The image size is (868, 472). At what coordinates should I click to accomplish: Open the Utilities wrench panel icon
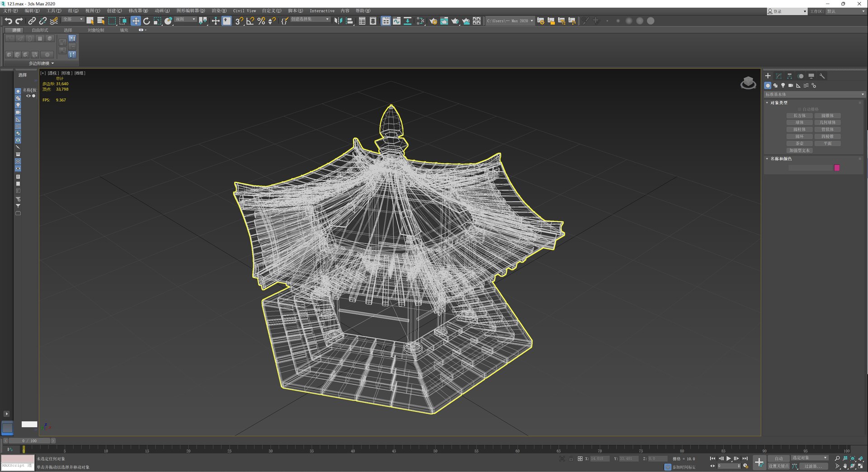tap(822, 76)
